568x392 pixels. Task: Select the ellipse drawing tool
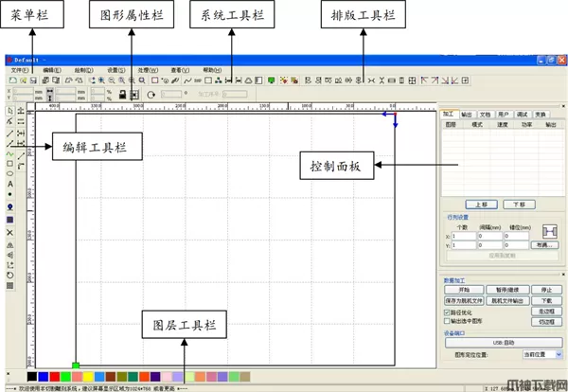coord(9,171)
